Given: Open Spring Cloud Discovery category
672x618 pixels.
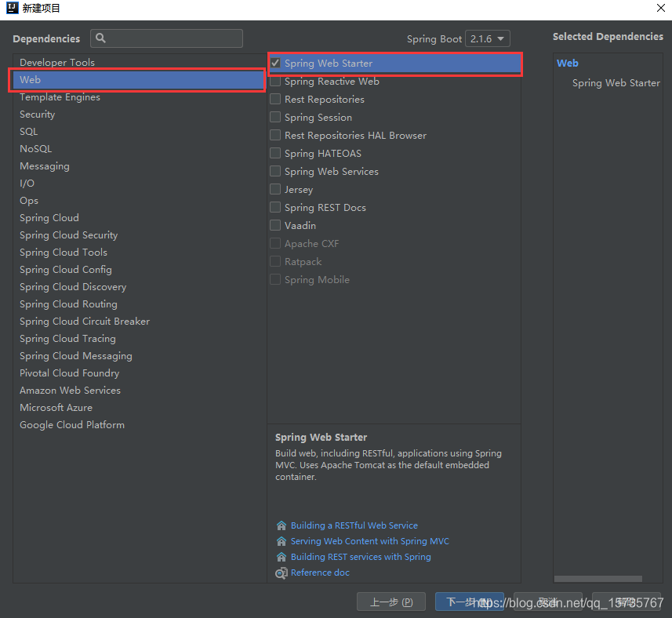Looking at the screenshot, I should tap(140, 287).
